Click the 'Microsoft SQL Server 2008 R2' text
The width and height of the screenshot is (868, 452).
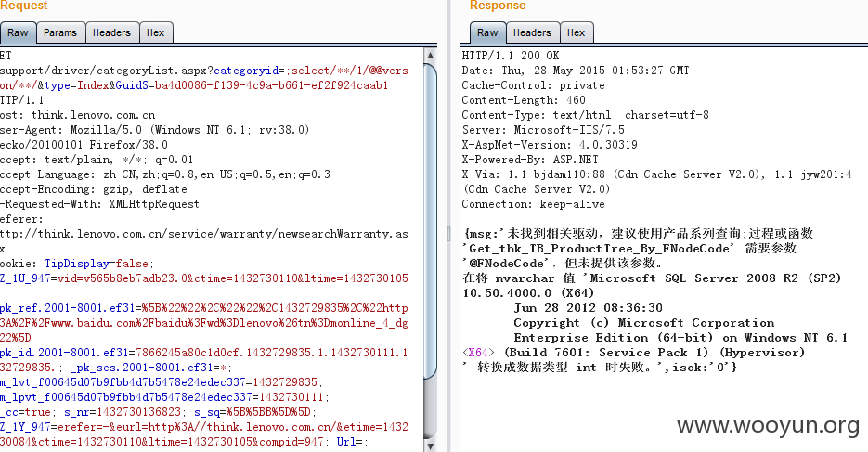(x=693, y=278)
